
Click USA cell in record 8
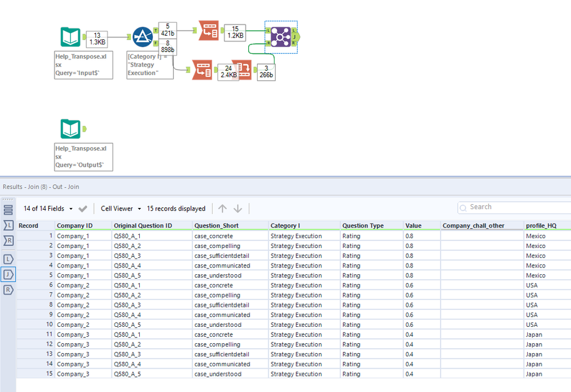(x=548, y=305)
